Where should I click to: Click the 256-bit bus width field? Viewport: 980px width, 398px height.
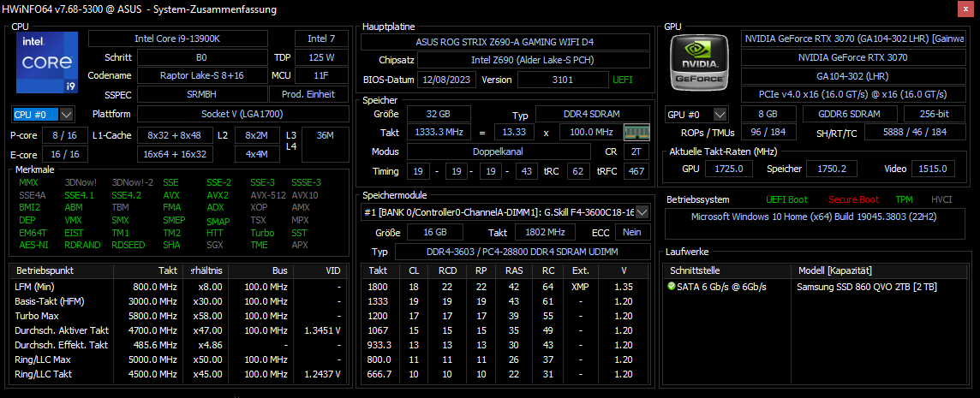click(x=935, y=115)
